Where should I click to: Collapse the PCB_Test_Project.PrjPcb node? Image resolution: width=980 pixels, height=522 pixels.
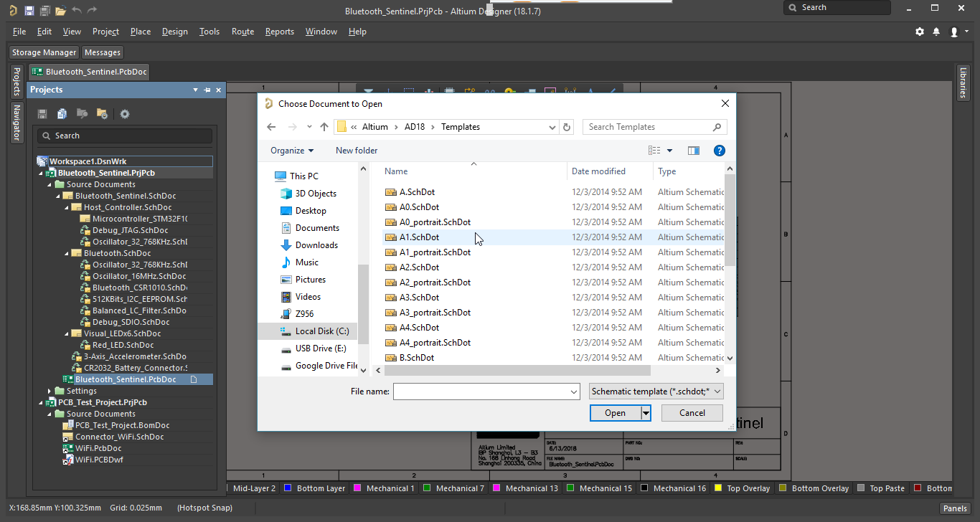pos(41,402)
